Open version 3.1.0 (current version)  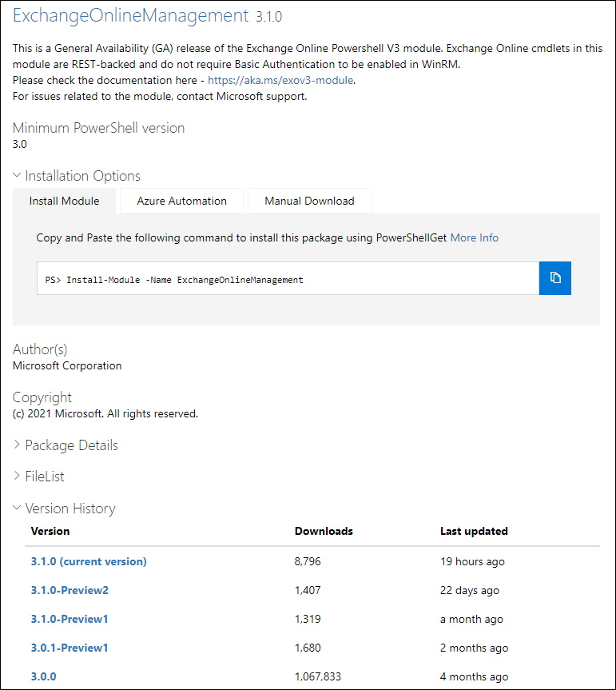coord(89,561)
